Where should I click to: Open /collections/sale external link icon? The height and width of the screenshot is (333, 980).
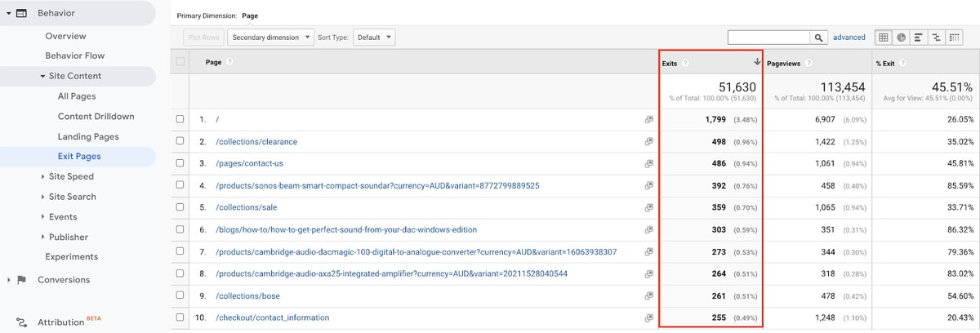(648, 207)
